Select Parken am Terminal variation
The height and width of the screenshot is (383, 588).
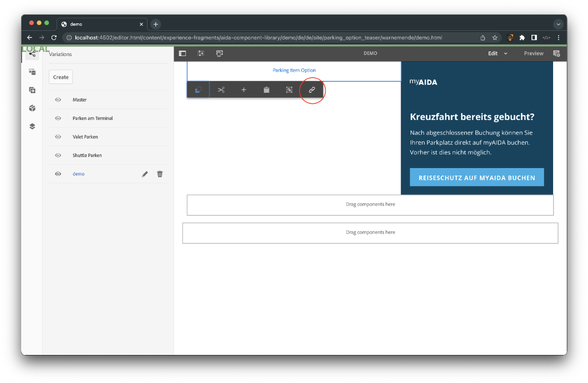point(93,118)
